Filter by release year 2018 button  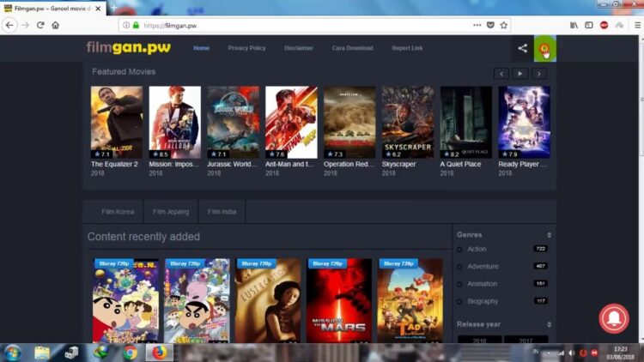click(x=479, y=341)
